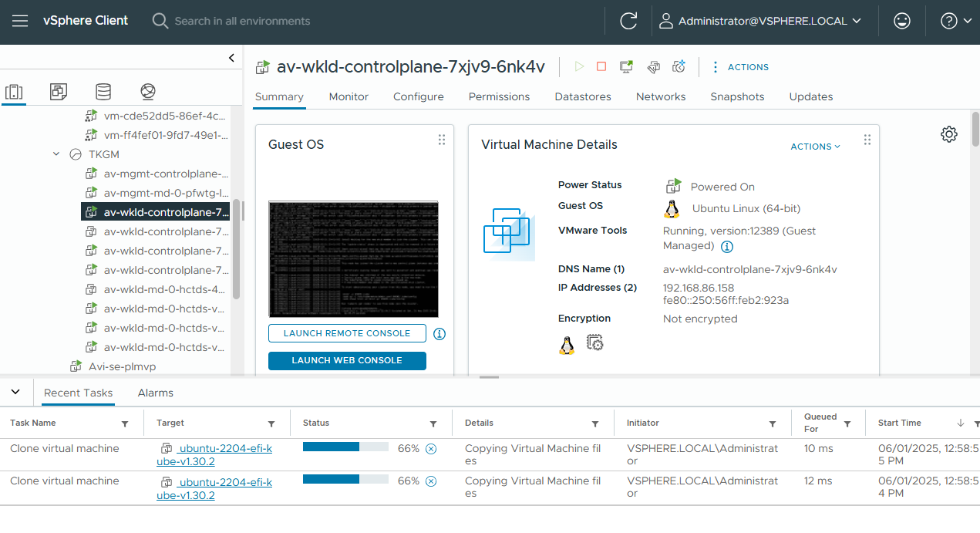Image resolution: width=980 pixels, height=533 pixels.
Task: Open the smiley feedback icon
Action: 902,22
